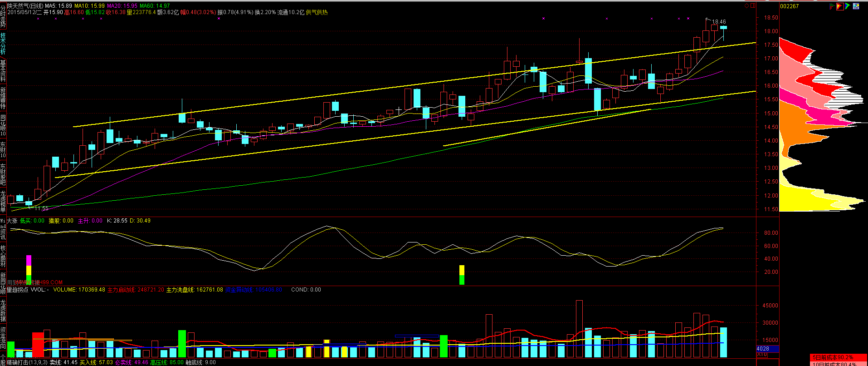Viewport: 868px width, 366px height.
Task: Click the split-panel rectangle icon above price axis
Action: 753,6
